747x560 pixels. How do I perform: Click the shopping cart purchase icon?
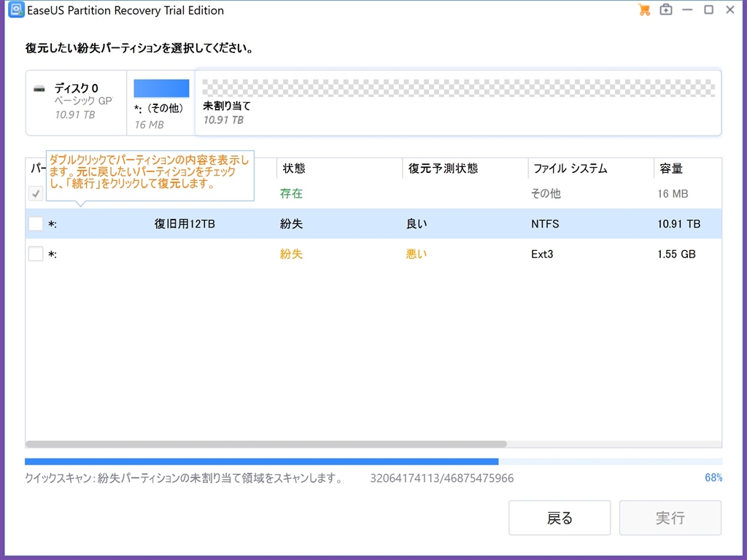[x=644, y=10]
